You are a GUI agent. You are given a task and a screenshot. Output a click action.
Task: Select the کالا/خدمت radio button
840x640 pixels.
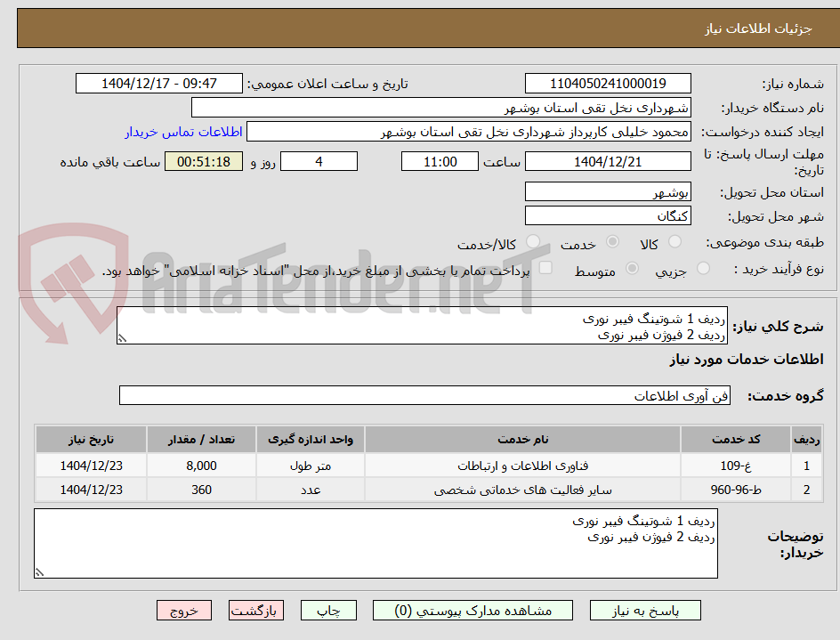[x=533, y=242]
